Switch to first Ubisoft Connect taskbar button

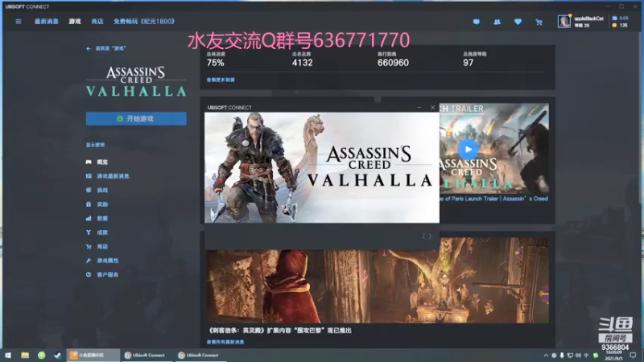click(x=147, y=355)
